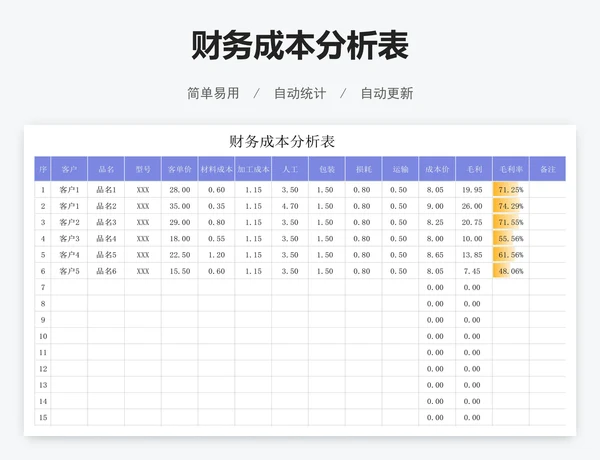Image resolution: width=600 pixels, height=460 pixels.
Task: Select row number 15 cell
Action: click(42, 418)
